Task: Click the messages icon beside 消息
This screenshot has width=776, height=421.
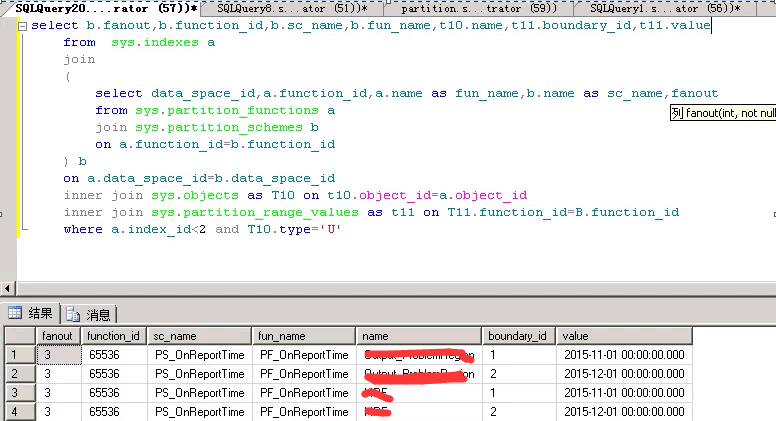Action: 73,314
